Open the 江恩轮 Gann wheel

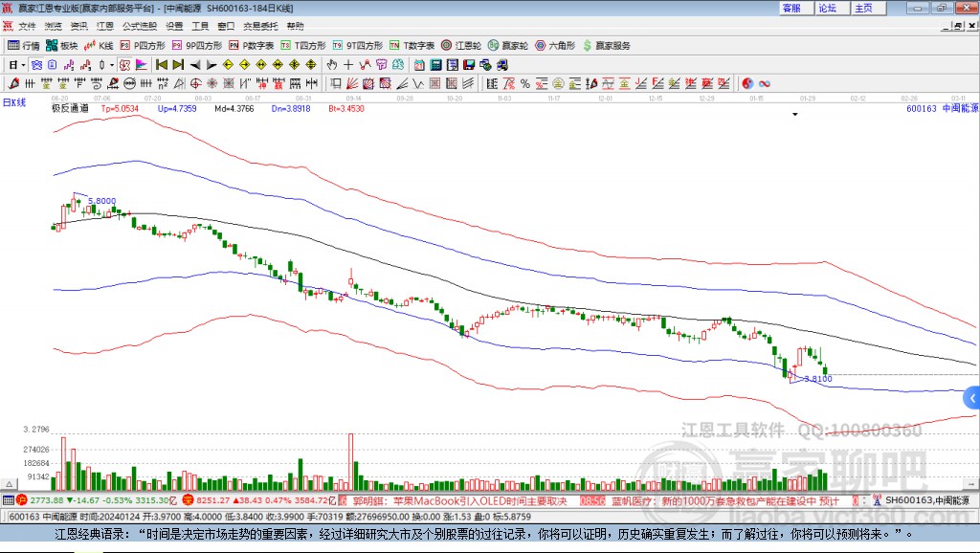[461, 46]
